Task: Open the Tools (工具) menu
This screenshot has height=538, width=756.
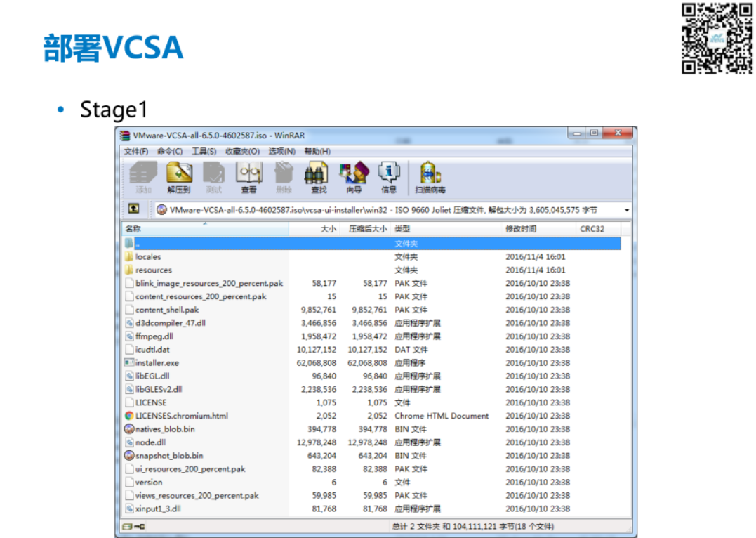Action: (204, 152)
